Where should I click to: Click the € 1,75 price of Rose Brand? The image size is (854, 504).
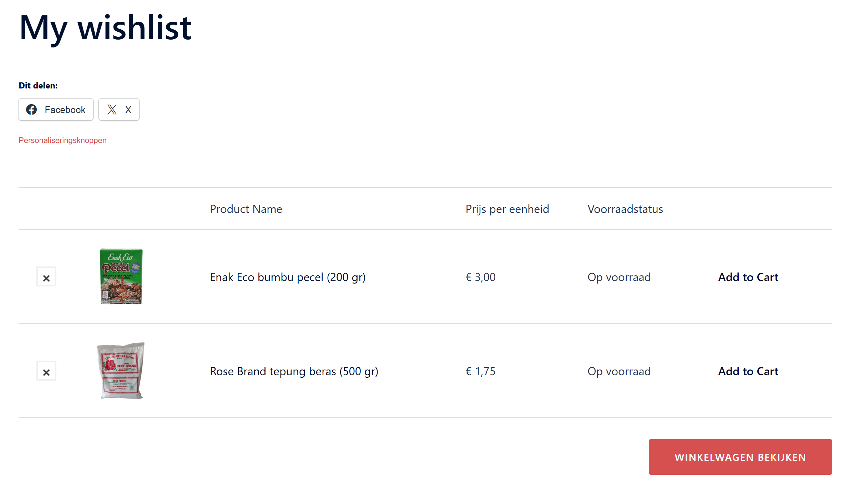(480, 371)
